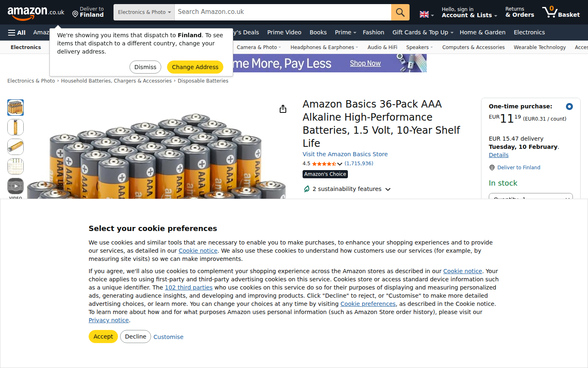Click the Customise cookies link
This screenshot has height=368, width=588.
(x=168, y=337)
